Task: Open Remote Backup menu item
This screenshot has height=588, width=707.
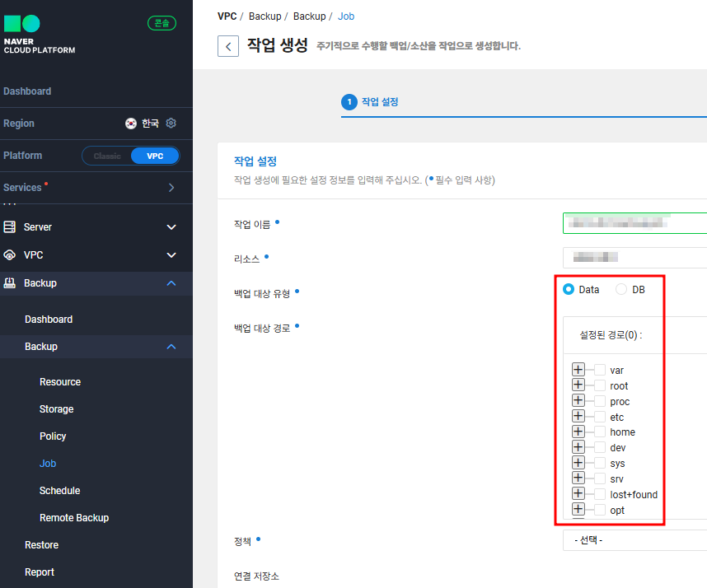Action: click(x=74, y=518)
